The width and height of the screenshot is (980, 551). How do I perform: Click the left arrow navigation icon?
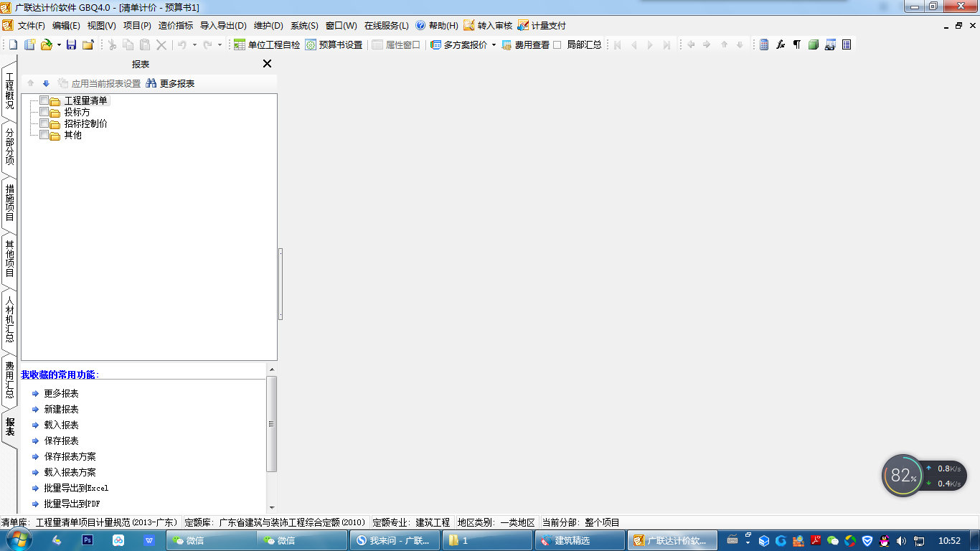pos(691,44)
